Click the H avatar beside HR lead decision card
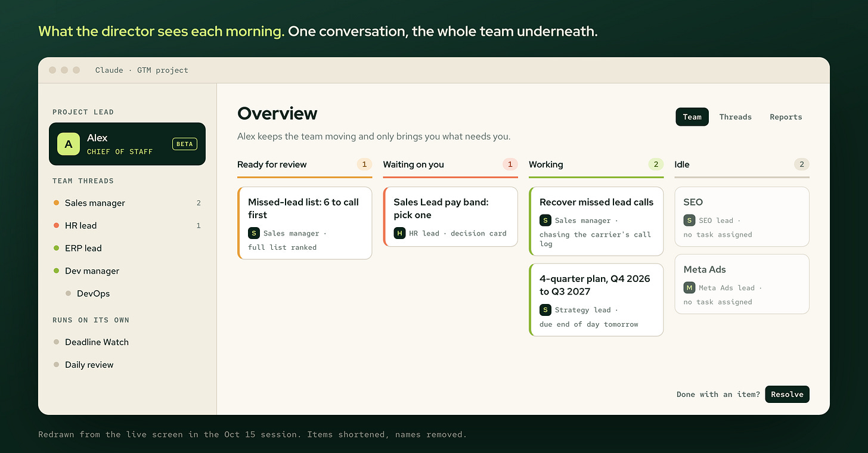The width and height of the screenshot is (868, 453). (x=399, y=233)
